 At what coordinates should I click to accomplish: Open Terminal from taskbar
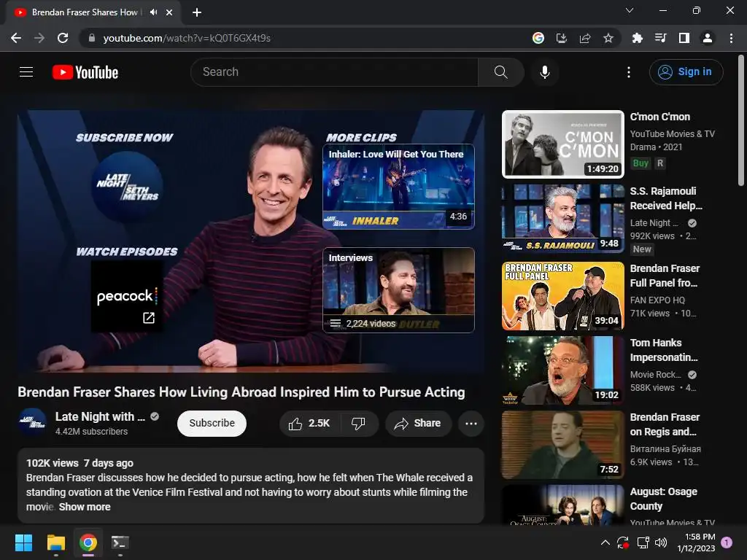120,542
